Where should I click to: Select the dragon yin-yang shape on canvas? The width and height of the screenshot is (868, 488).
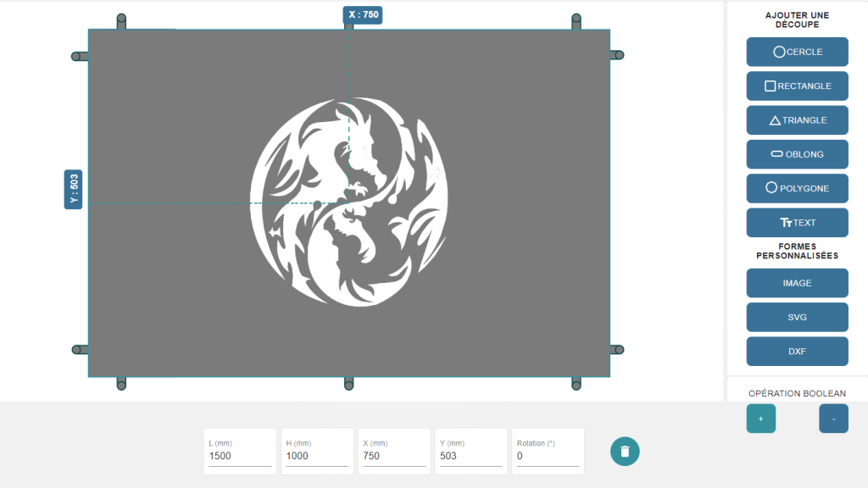click(x=348, y=202)
